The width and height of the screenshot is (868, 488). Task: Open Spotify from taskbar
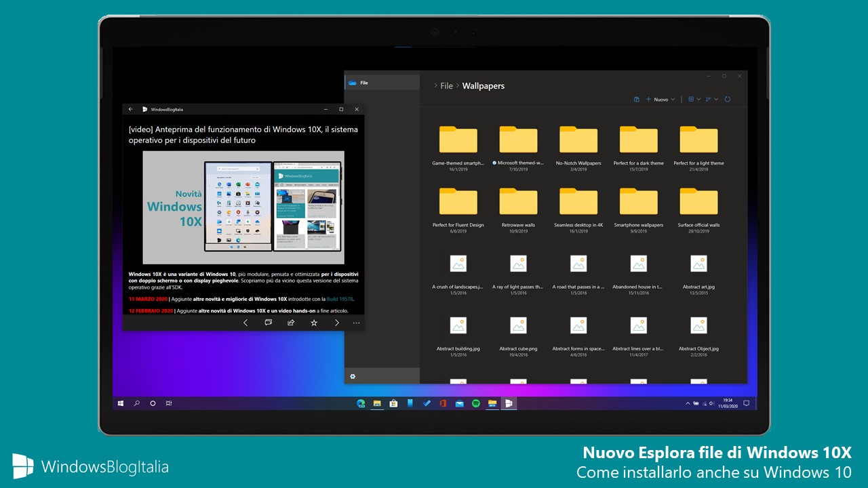476,403
